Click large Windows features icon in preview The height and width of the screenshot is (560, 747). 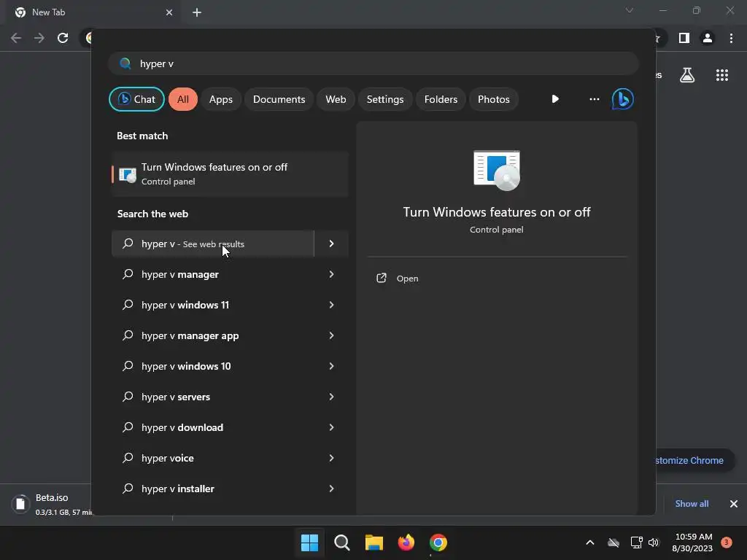(x=496, y=170)
